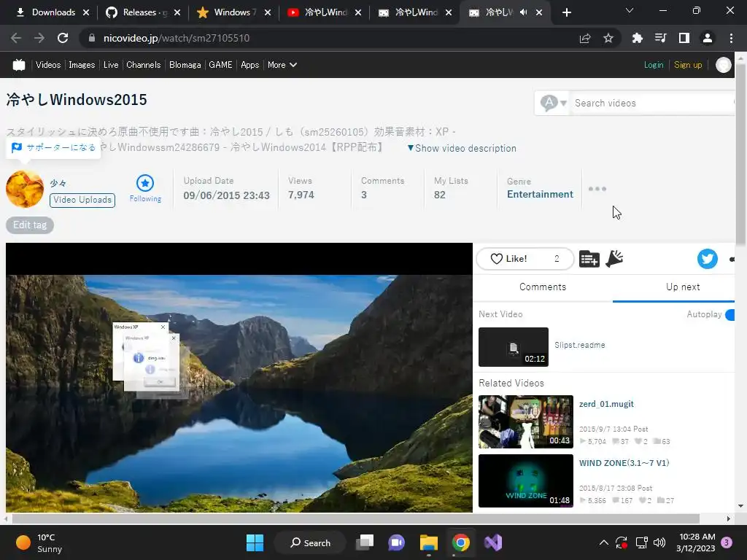The image size is (747, 560).
Task: Click the Following star icon
Action: (x=145, y=183)
